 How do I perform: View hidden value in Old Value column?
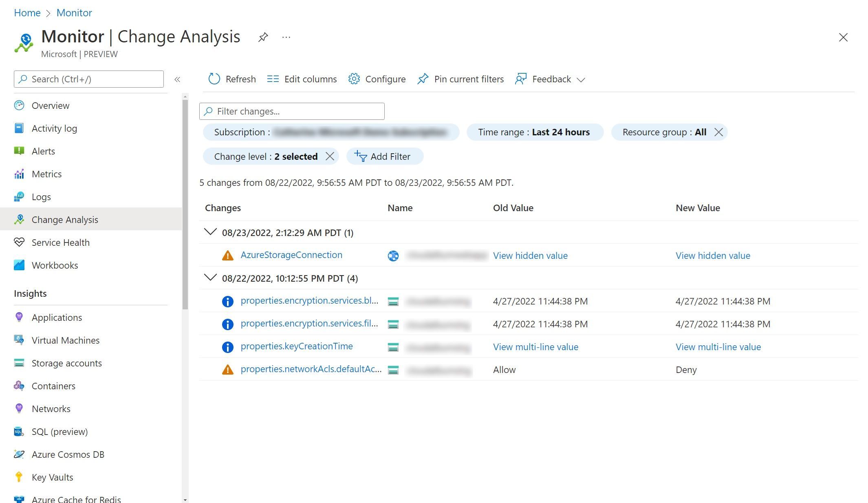click(x=530, y=256)
